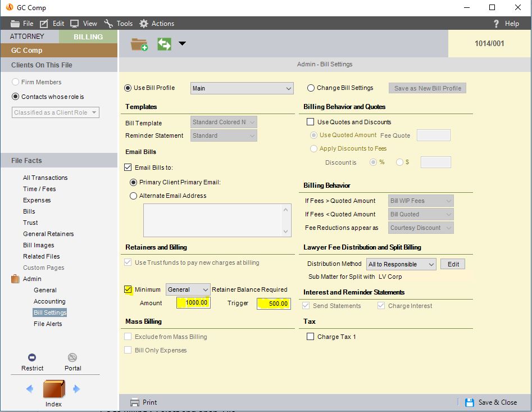The image size is (532, 412).
Task: Click the Print button text
Action: click(149, 402)
